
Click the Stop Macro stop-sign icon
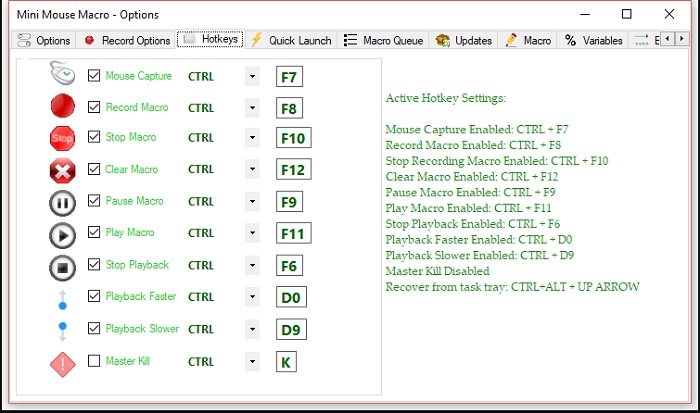point(63,138)
